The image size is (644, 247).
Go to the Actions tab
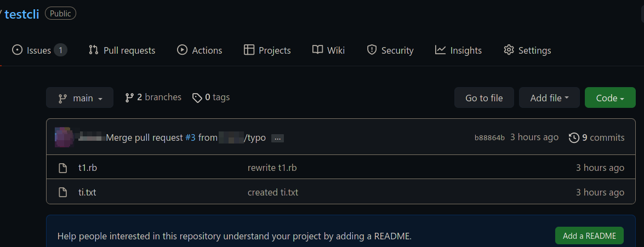coord(200,50)
